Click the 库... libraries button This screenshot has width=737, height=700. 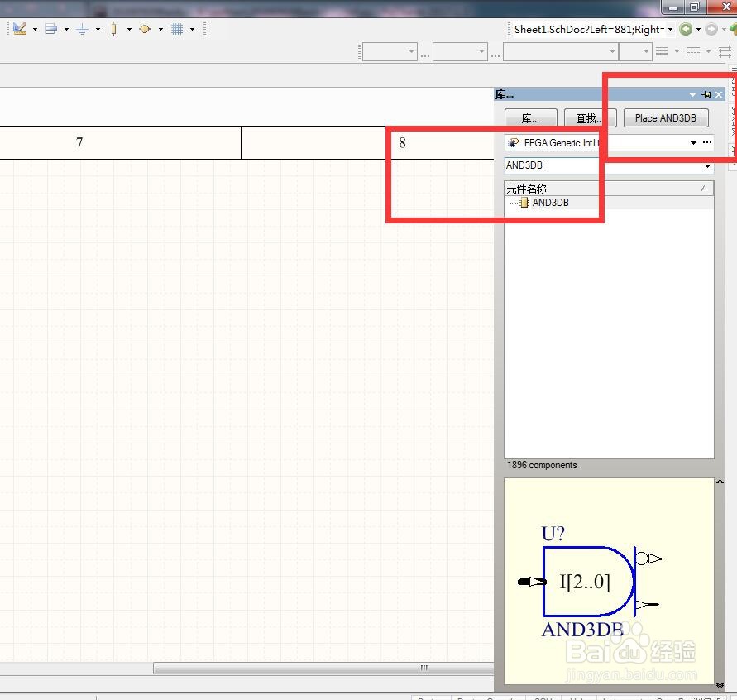coord(531,118)
